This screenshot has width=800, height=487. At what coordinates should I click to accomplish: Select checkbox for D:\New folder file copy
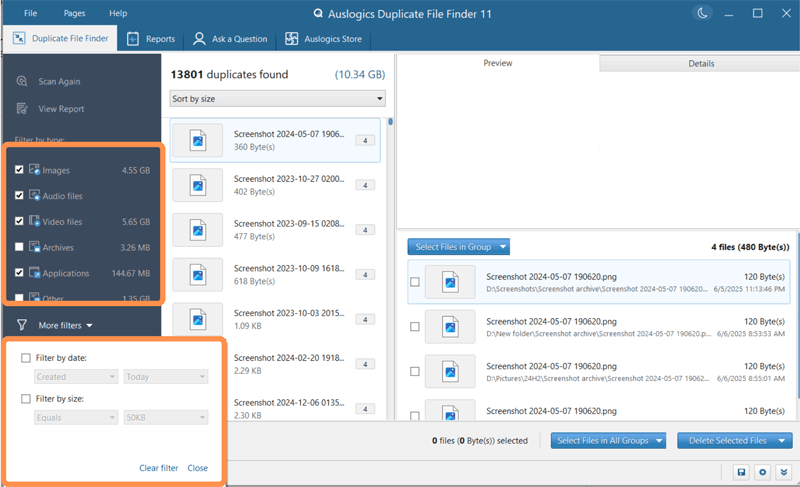pos(415,327)
